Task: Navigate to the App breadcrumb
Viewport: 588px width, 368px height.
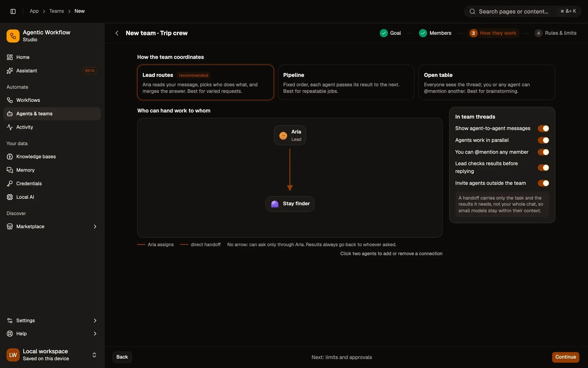Action: pos(34,11)
